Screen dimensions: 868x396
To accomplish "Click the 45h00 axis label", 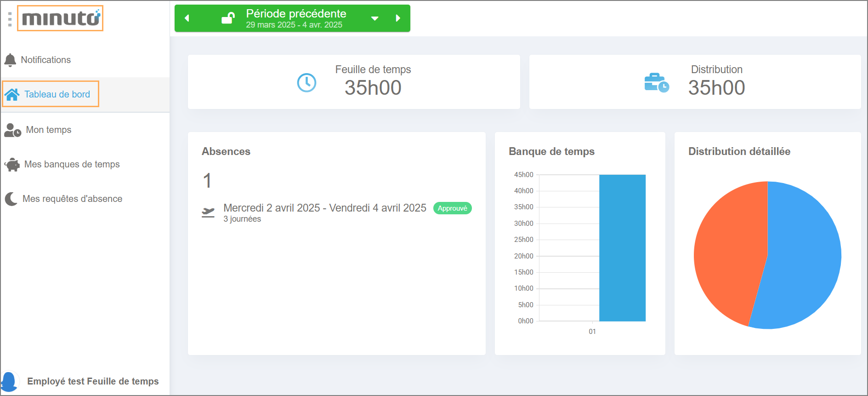I will 524,175.
